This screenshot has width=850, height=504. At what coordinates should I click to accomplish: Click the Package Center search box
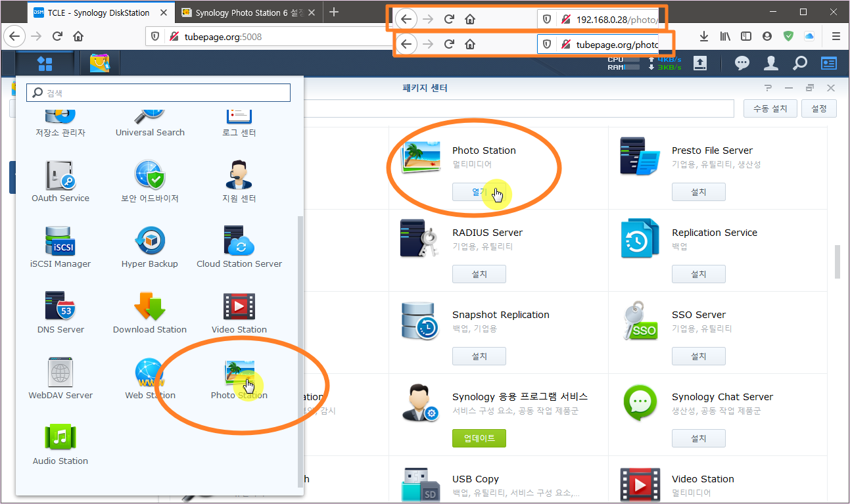pyautogui.click(x=518, y=108)
